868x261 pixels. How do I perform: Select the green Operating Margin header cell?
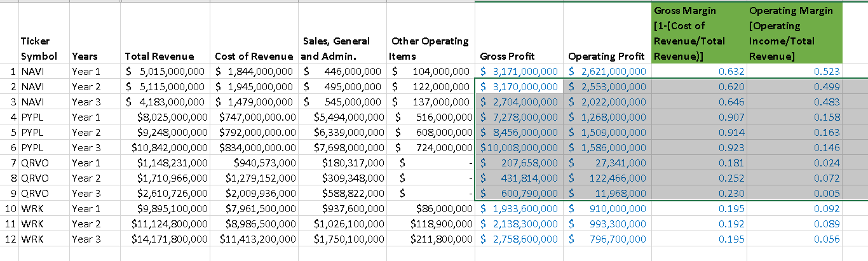794,34
